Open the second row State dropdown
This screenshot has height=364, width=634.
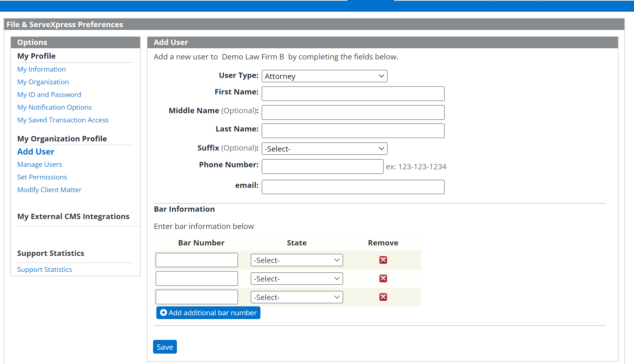pyautogui.click(x=297, y=279)
